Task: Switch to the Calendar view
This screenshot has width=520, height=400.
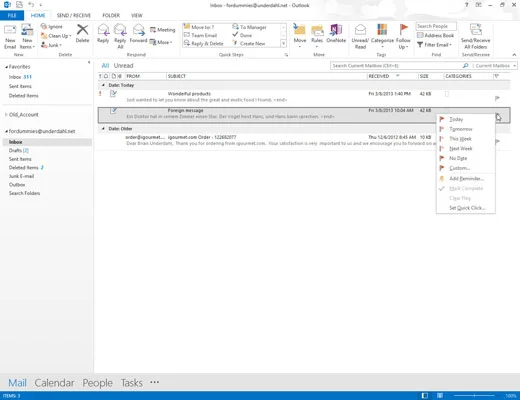Action: tap(54, 383)
